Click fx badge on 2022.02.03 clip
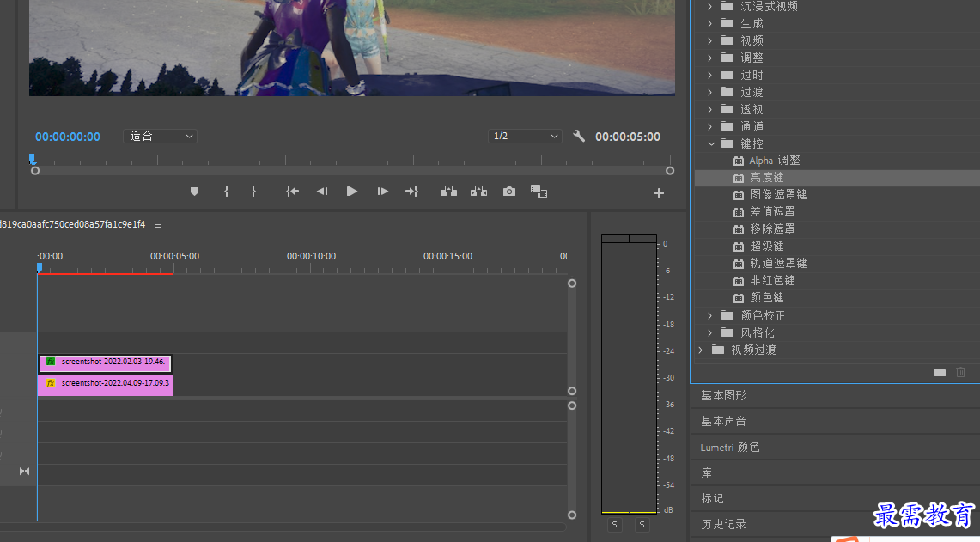The image size is (980, 542). [51, 362]
